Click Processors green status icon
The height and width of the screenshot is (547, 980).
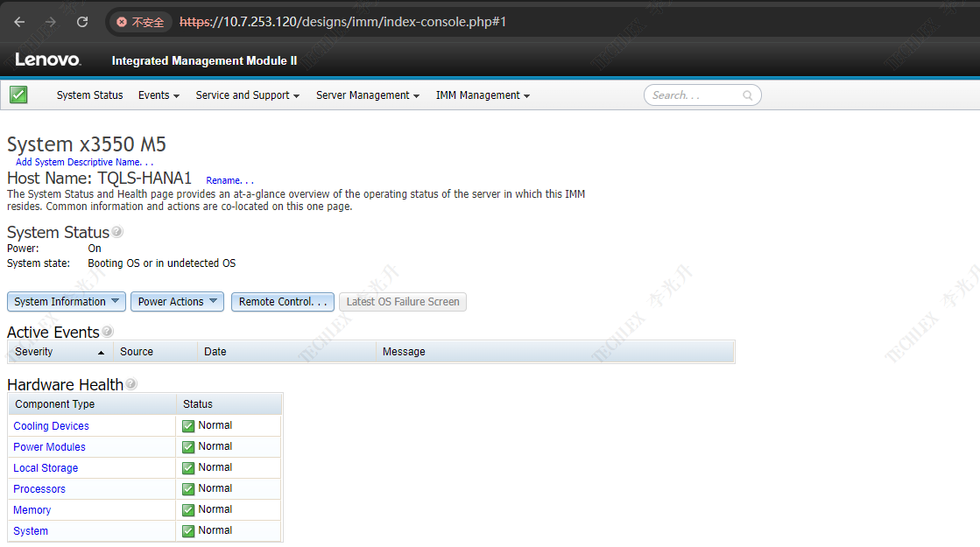click(x=188, y=489)
